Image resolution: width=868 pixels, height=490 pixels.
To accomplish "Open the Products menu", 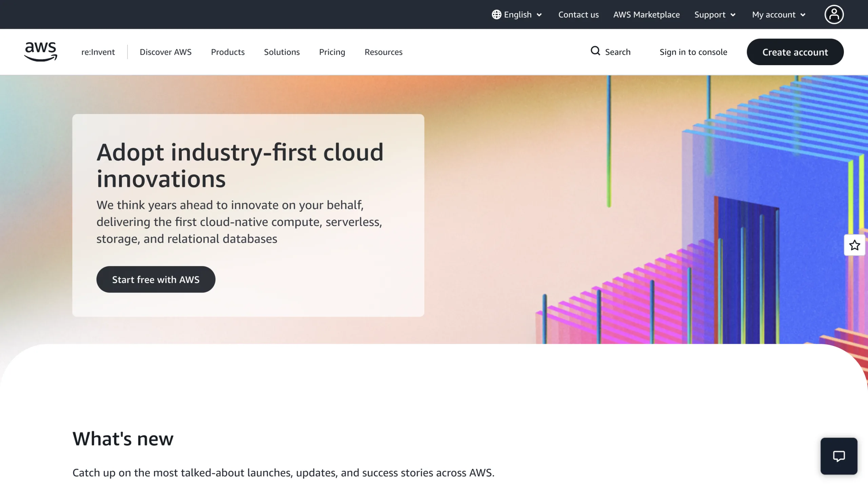I will (x=228, y=52).
